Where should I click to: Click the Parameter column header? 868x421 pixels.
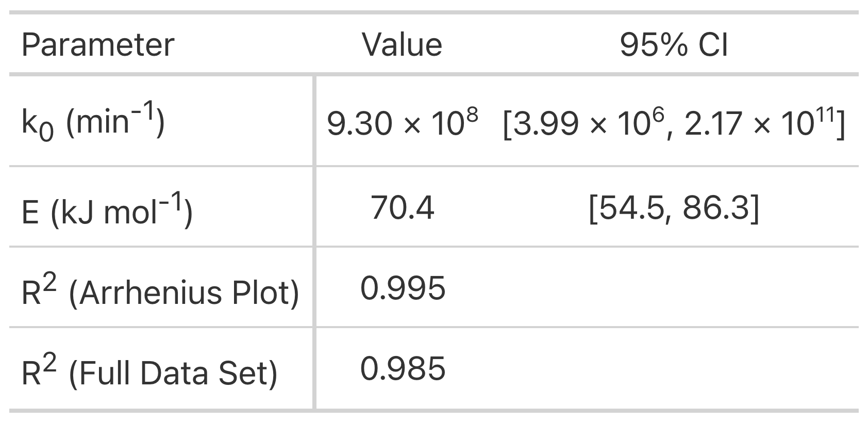click(x=98, y=45)
